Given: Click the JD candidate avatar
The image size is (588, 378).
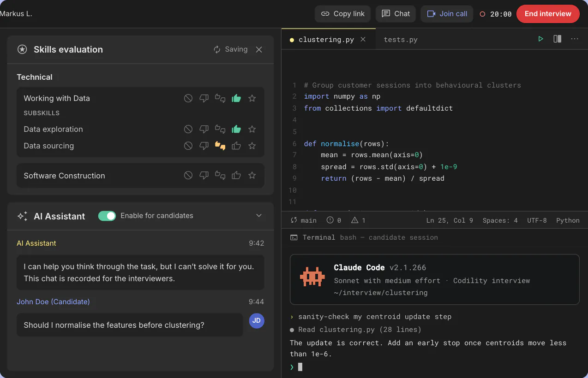Looking at the screenshot, I should click(x=257, y=320).
